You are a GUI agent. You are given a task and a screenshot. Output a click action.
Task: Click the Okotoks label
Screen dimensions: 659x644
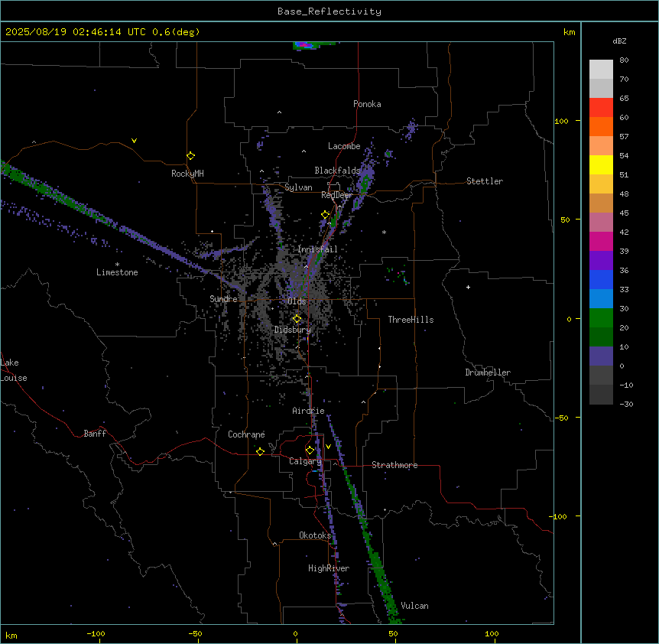315,535
